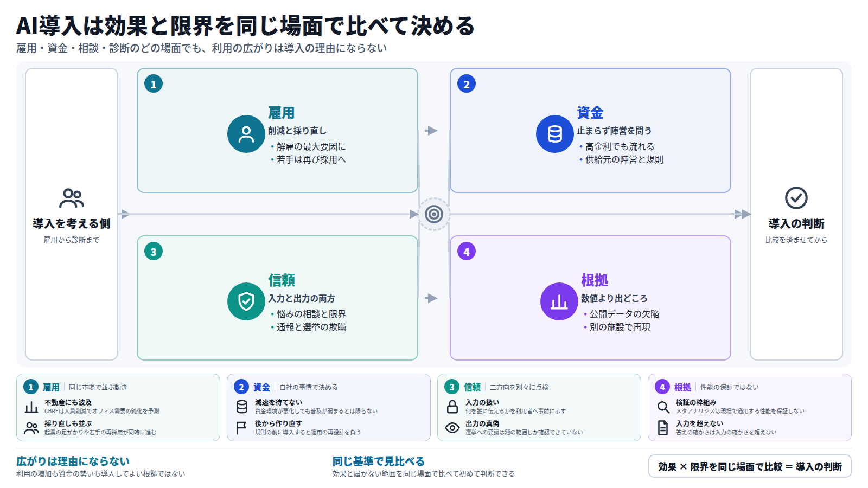Click the footer heading 広がりは理由にならない
The height and width of the screenshot is (488, 868).
pyautogui.click(x=73, y=461)
